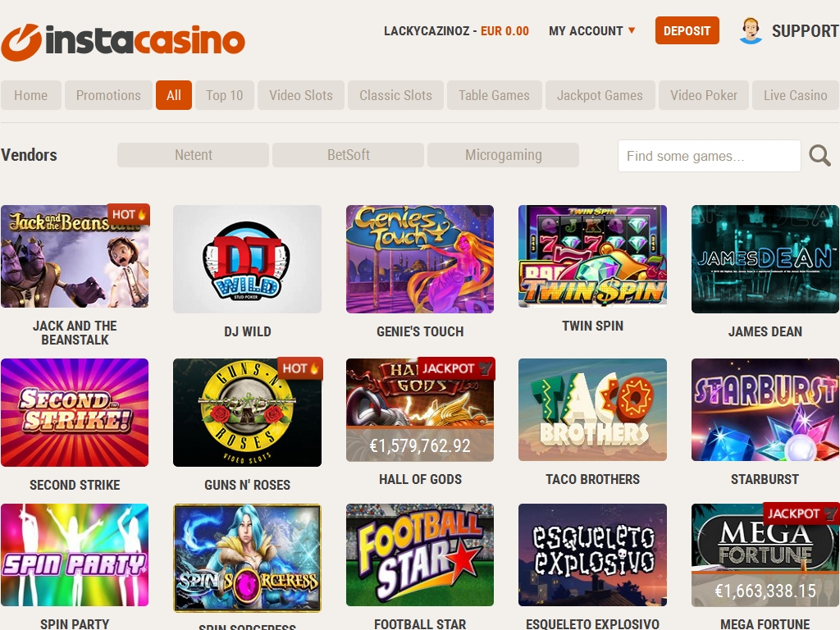Switch to the Video Slots tab
Screen dimensions: 840x630
[x=301, y=95]
